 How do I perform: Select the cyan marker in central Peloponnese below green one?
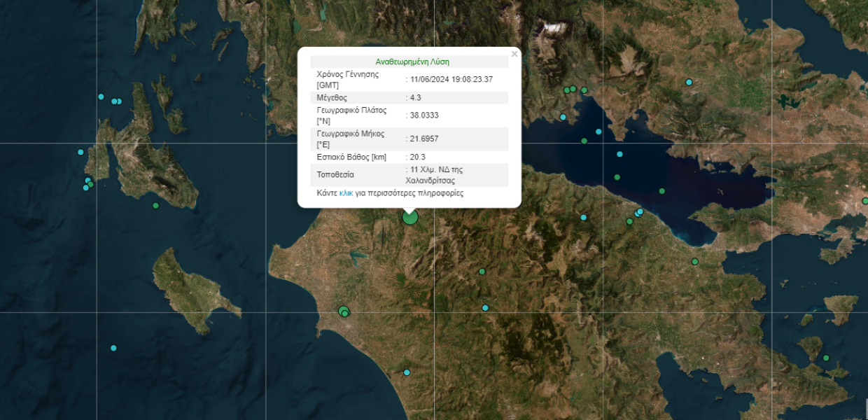tap(485, 308)
